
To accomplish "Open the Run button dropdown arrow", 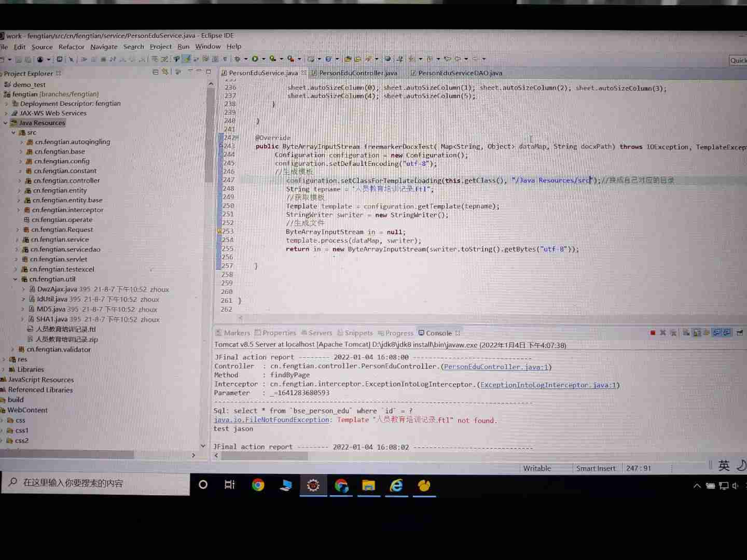I will tap(263, 59).
